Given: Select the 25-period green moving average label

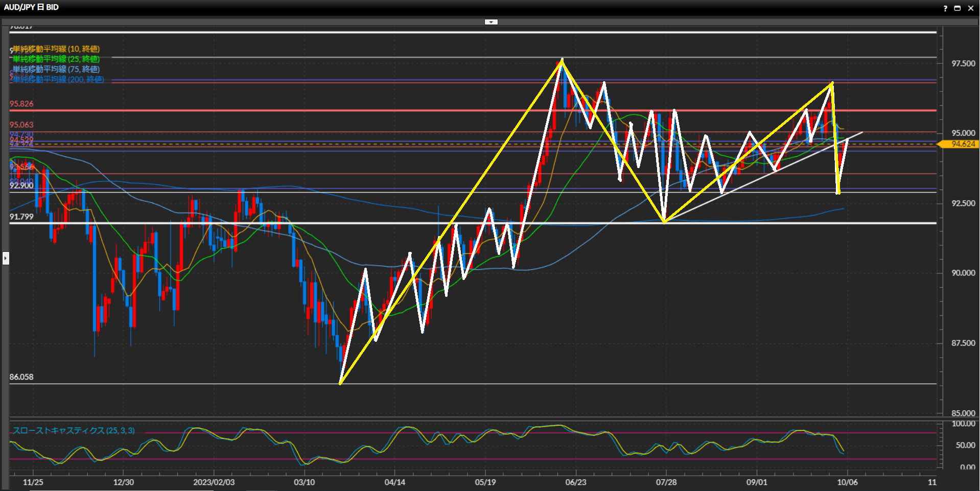Looking at the screenshot, I should [x=56, y=59].
